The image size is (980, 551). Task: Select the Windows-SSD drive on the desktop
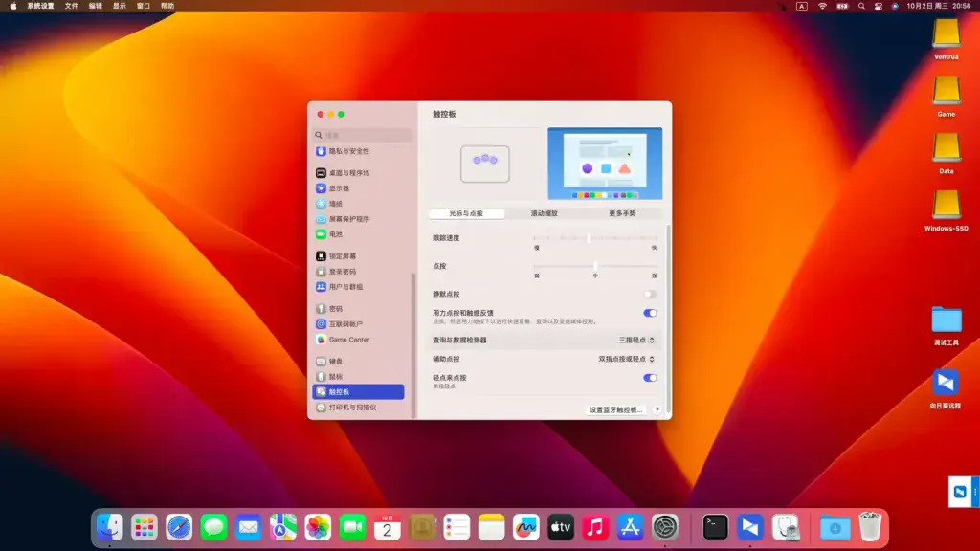947,210
